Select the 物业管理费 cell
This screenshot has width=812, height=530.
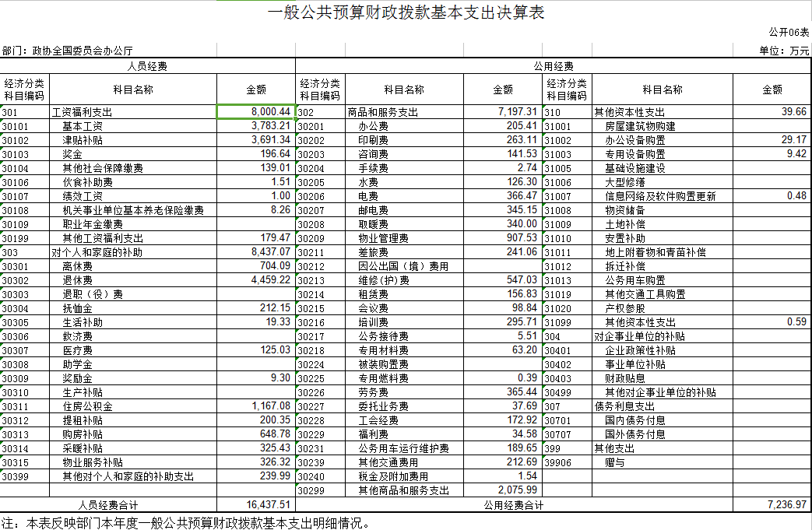(405, 238)
